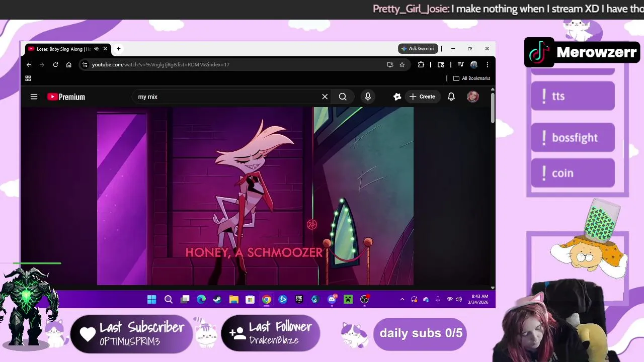Click the TikTok Merowzerr logo
644x362 pixels.
coord(582,52)
